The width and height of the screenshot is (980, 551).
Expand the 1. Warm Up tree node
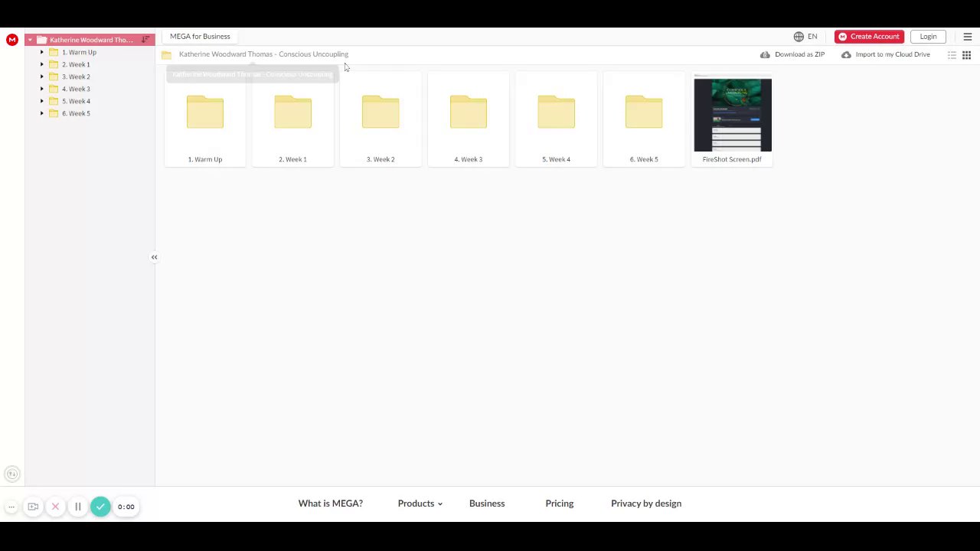pyautogui.click(x=42, y=52)
